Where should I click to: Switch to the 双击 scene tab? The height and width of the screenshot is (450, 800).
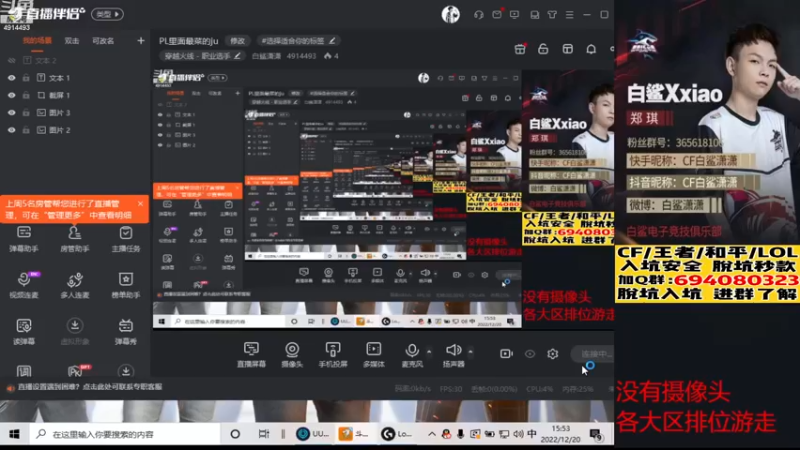point(71,41)
